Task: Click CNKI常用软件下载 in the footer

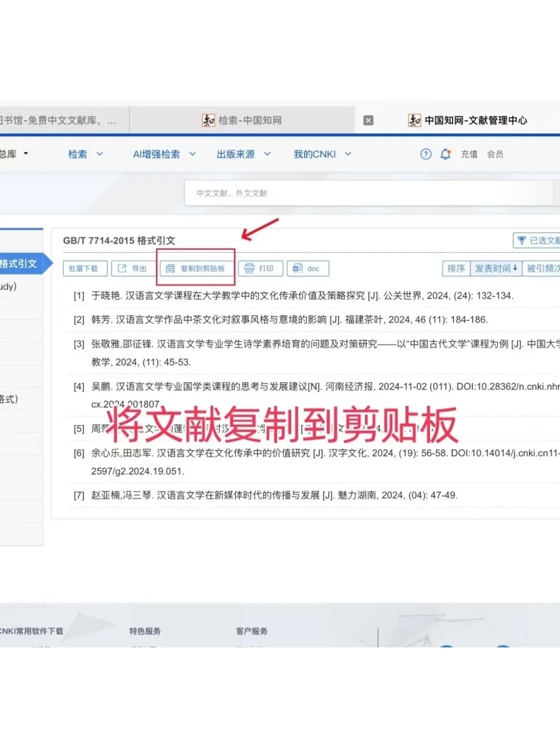Action: (31, 631)
